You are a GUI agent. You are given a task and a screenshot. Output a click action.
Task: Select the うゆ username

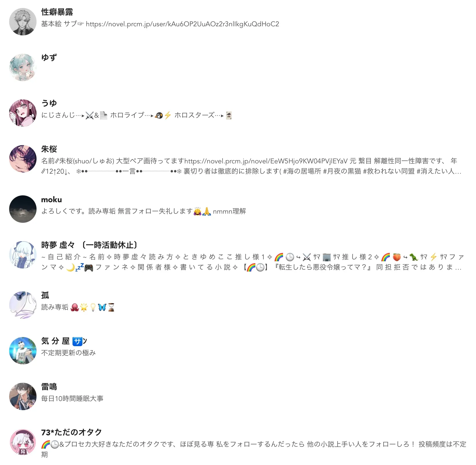coord(49,103)
